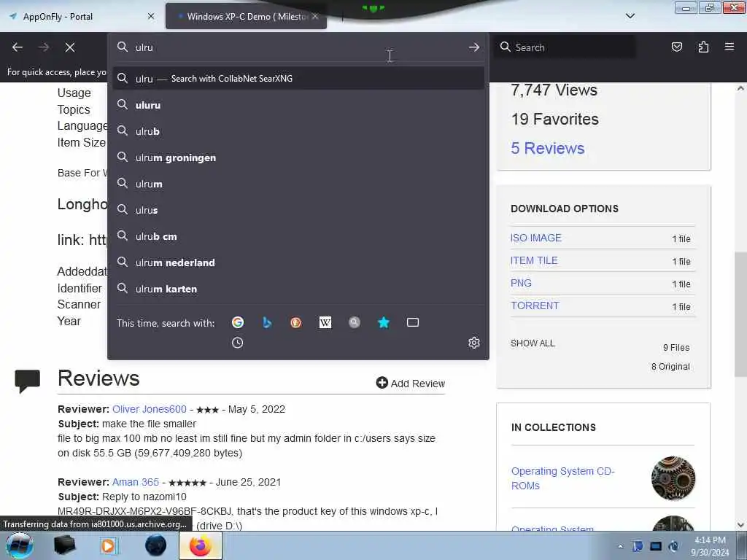Go back using the browser back arrow

18,47
